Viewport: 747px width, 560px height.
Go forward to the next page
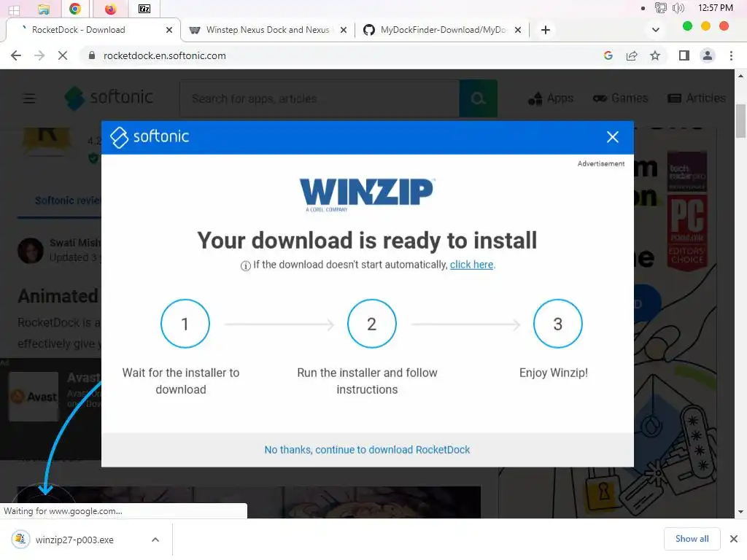39,55
